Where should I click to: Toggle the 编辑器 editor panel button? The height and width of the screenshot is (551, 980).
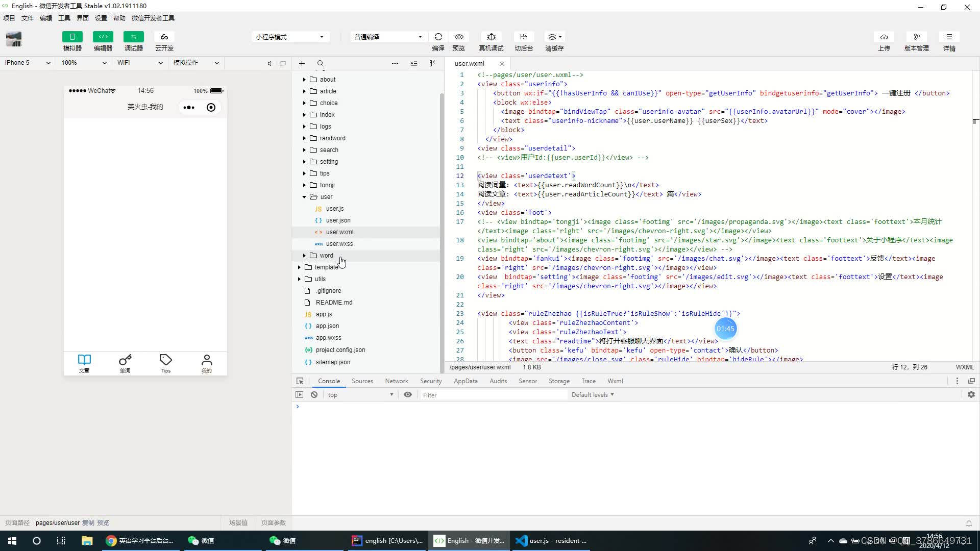coord(103,37)
